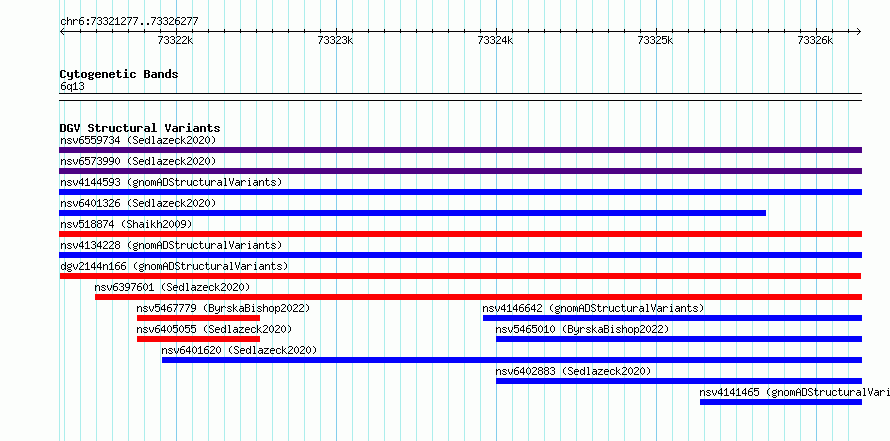This screenshot has width=890, height=441.
Task: Select the blue bar under nsv4141465
Action: [x=780, y=402]
